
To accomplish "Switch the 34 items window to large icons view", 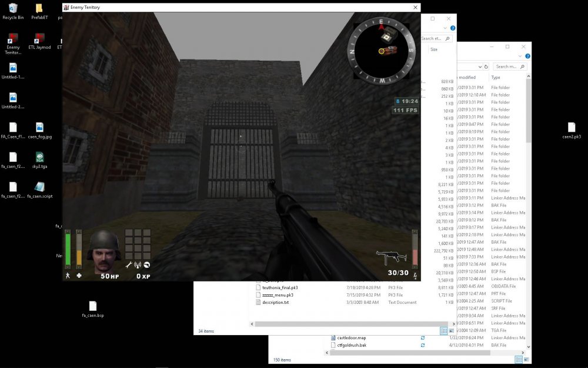I will tap(451, 331).
